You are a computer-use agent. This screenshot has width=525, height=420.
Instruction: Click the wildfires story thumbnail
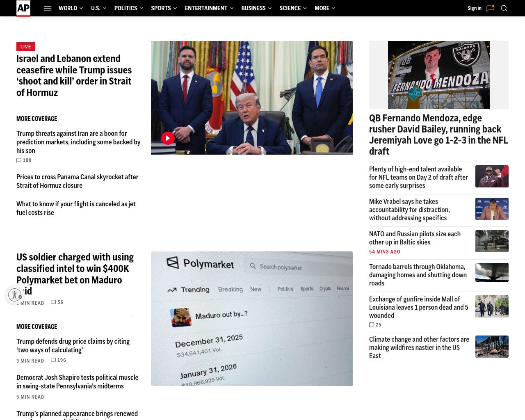492,347
